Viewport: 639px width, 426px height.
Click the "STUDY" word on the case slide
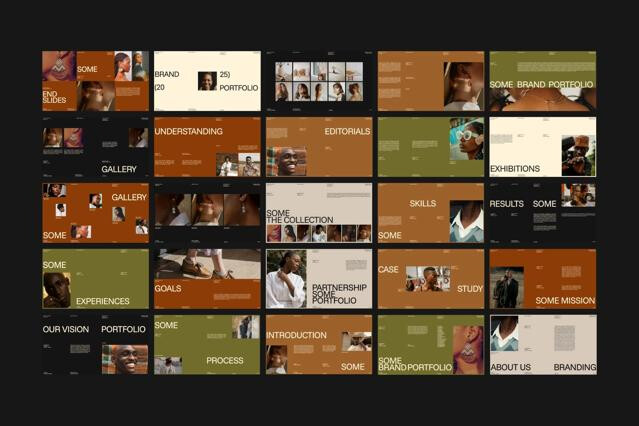coord(470,289)
